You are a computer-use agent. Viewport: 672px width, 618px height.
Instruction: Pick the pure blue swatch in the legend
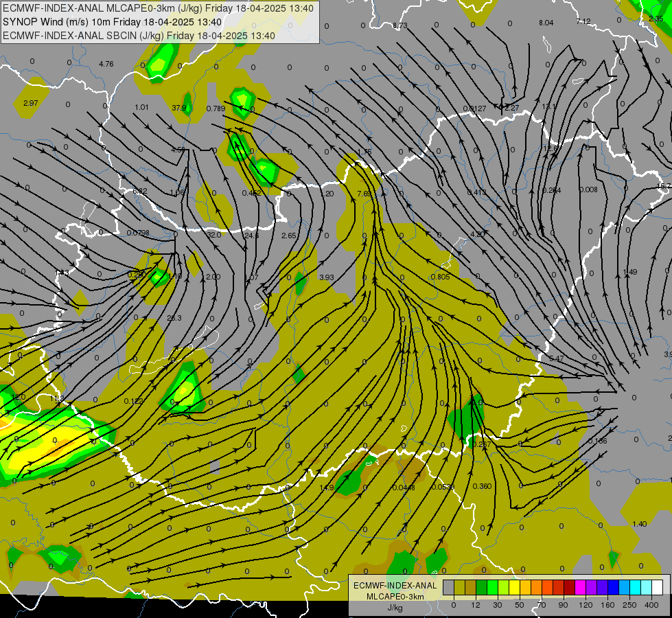613,588
